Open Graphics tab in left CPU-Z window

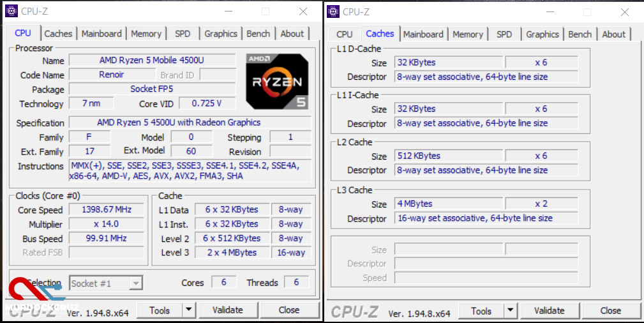click(221, 34)
